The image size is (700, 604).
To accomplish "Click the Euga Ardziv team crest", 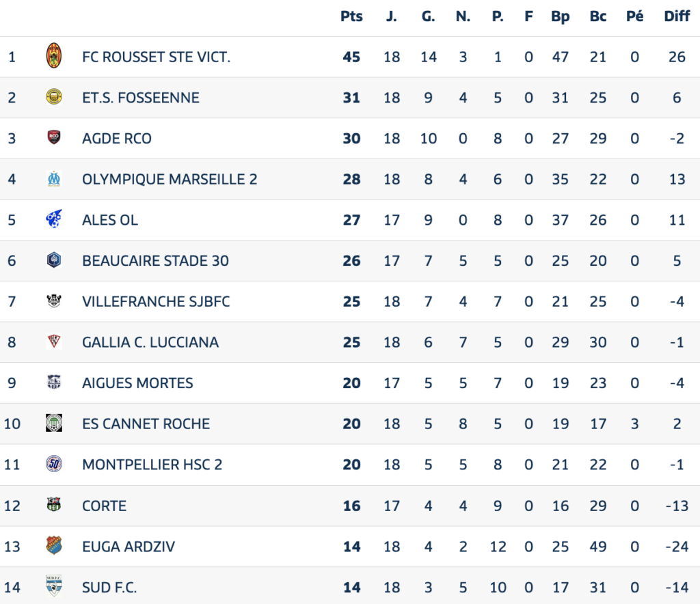I will 54,546.
